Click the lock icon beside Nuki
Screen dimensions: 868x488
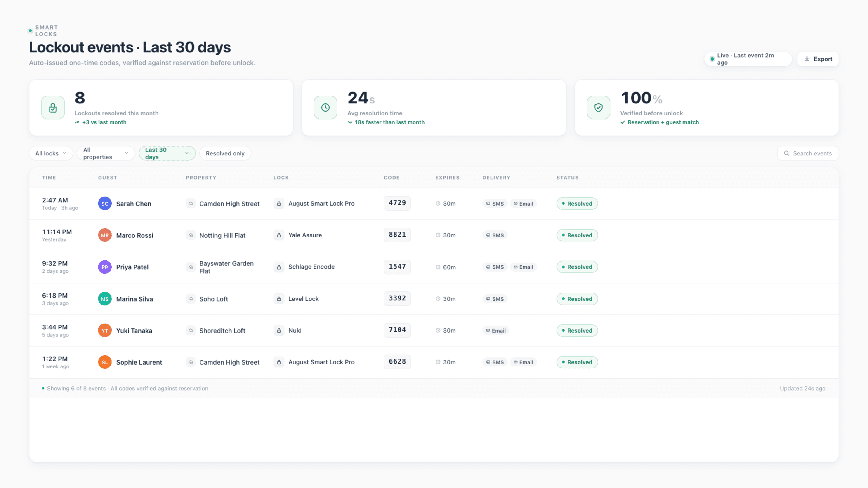pyautogui.click(x=279, y=330)
